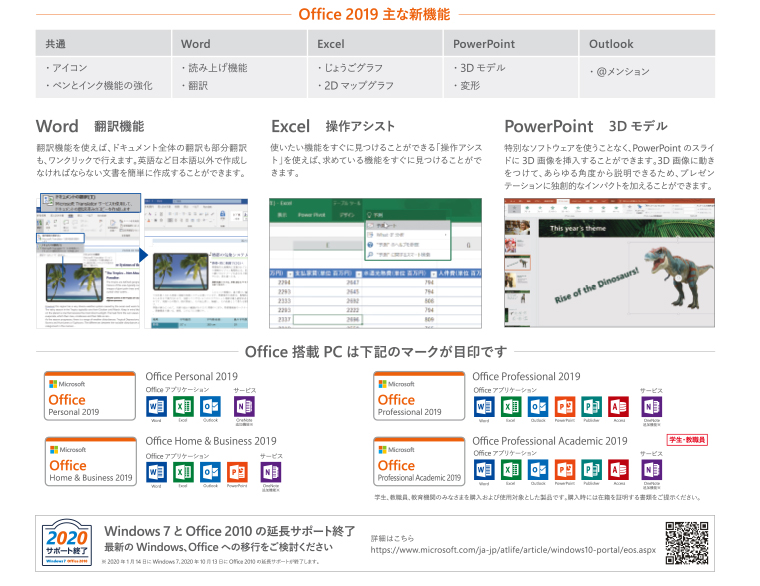
Task: Click the red 学生・教職員 label
Action: (x=687, y=440)
